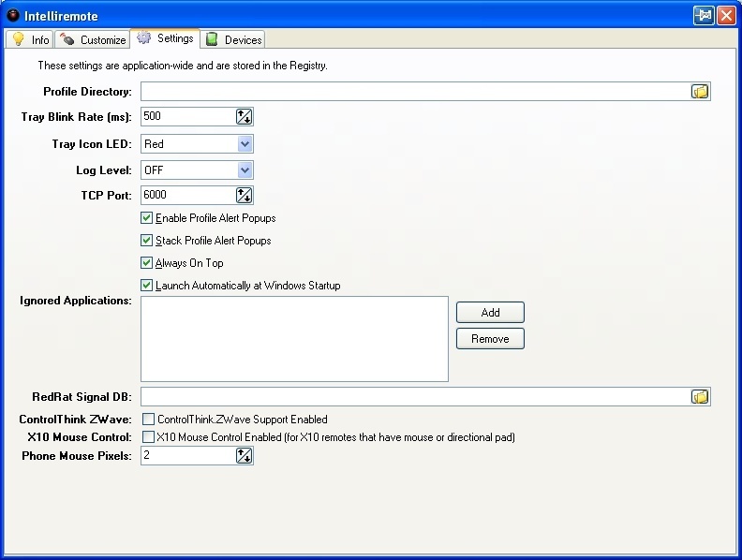The width and height of the screenshot is (742, 560).
Task: Click the pin window icon in title bar
Action: click(703, 16)
